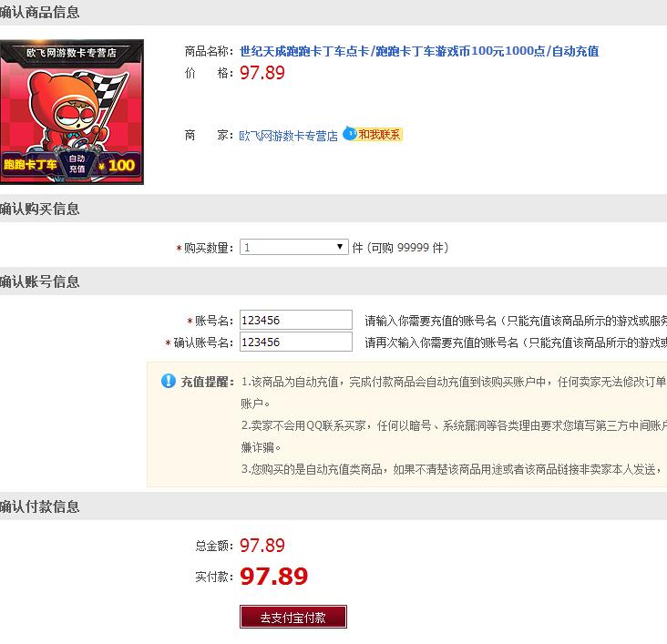Click the 去支付宝付款 payment button
Viewport: 667px width, 644px height.
click(x=293, y=617)
